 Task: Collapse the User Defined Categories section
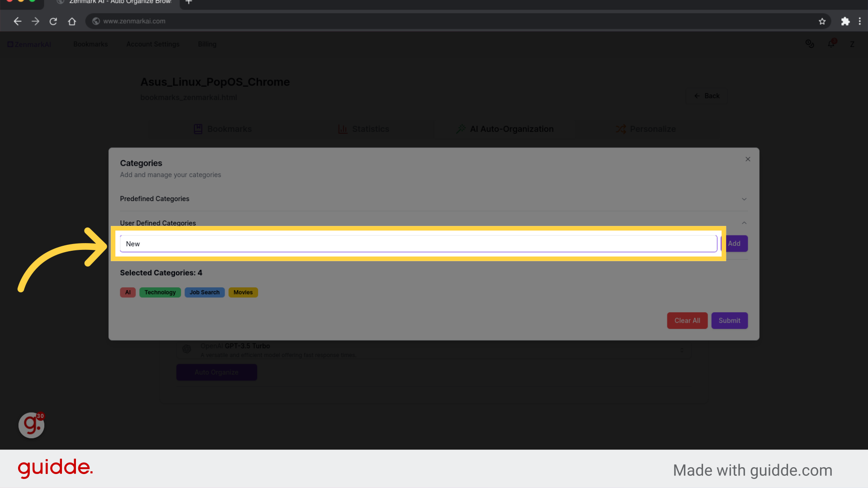point(744,223)
